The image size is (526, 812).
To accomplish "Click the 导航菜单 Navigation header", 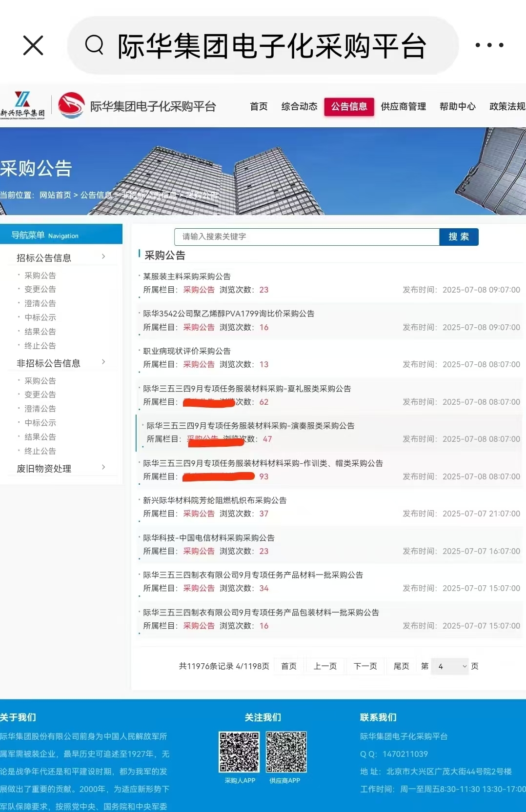I will (61, 235).
